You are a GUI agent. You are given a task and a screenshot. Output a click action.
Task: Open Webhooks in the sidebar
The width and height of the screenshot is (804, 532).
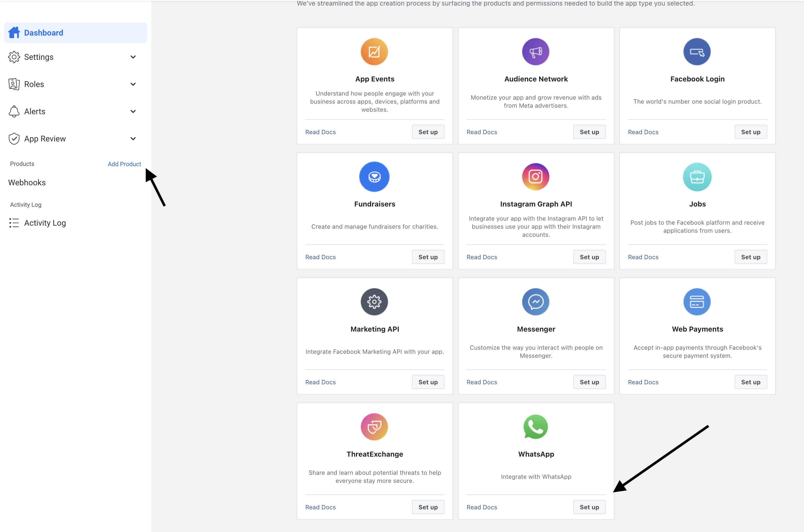pyautogui.click(x=27, y=183)
